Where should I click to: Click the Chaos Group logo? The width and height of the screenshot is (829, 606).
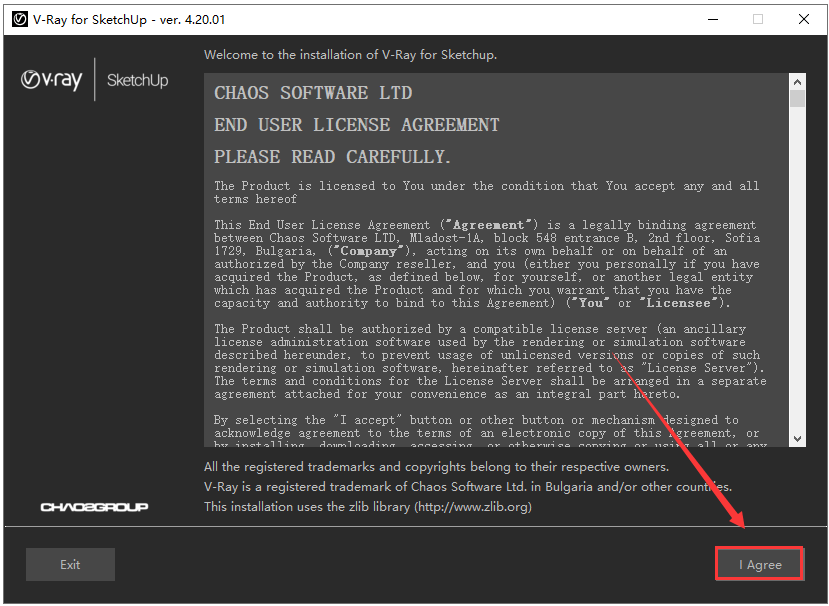pos(94,507)
